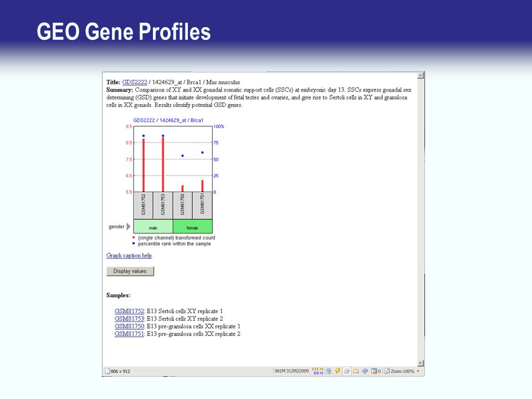Open sample GSM81751 link

coord(129,334)
